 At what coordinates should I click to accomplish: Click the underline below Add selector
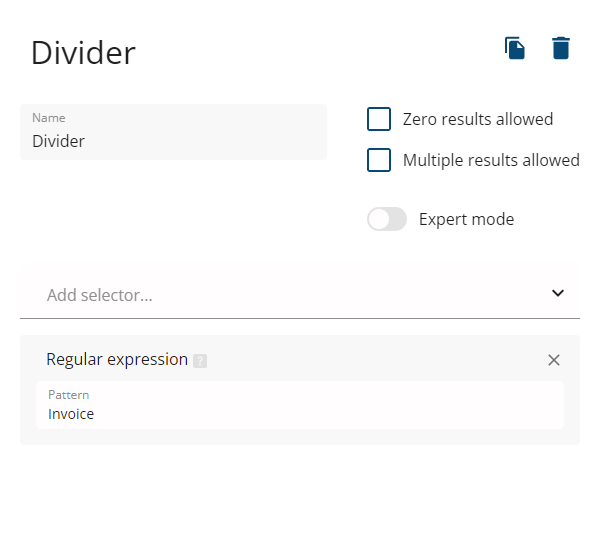coord(300,318)
